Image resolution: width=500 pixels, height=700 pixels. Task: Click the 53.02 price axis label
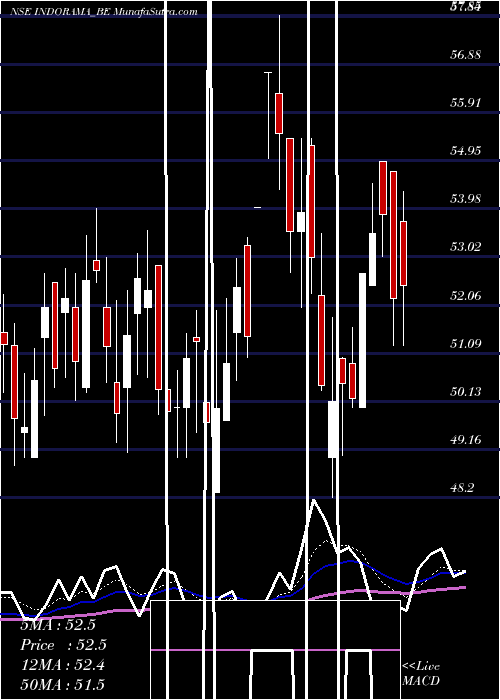click(x=466, y=246)
